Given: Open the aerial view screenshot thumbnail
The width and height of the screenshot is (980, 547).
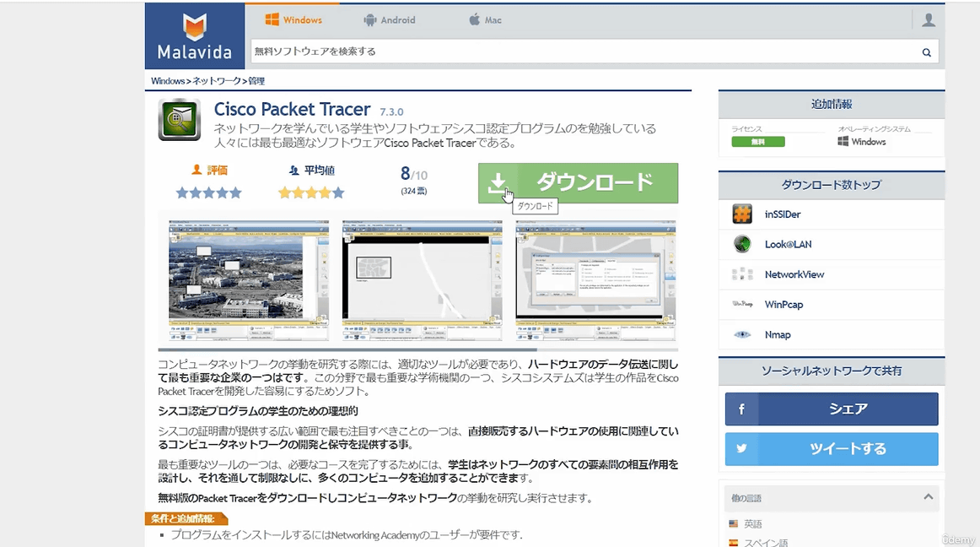Looking at the screenshot, I should click(x=249, y=280).
